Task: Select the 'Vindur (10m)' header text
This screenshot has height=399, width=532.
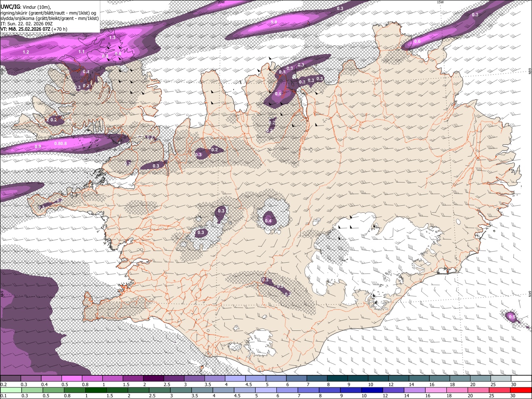Action: (37, 7)
